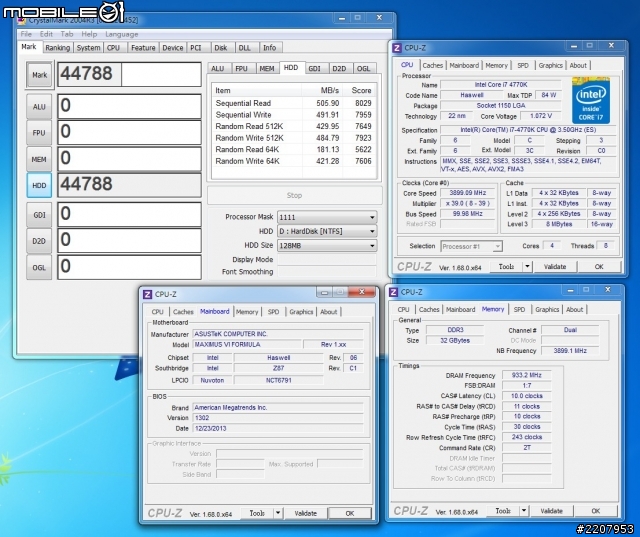Close the CPU-Z Mainboard window
640x537 pixels.
click(362, 292)
